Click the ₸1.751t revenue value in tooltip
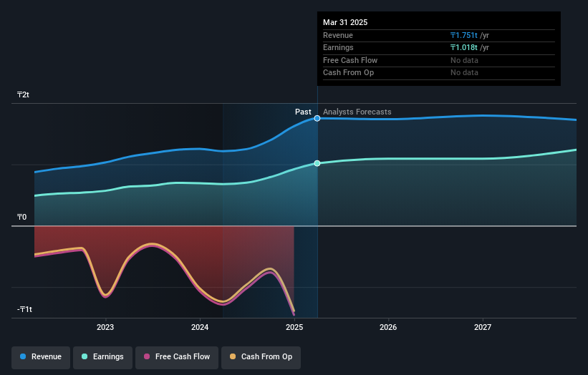 (x=464, y=35)
